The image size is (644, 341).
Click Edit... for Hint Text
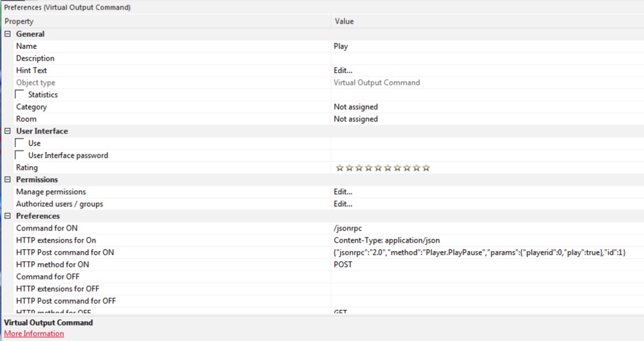pos(343,71)
